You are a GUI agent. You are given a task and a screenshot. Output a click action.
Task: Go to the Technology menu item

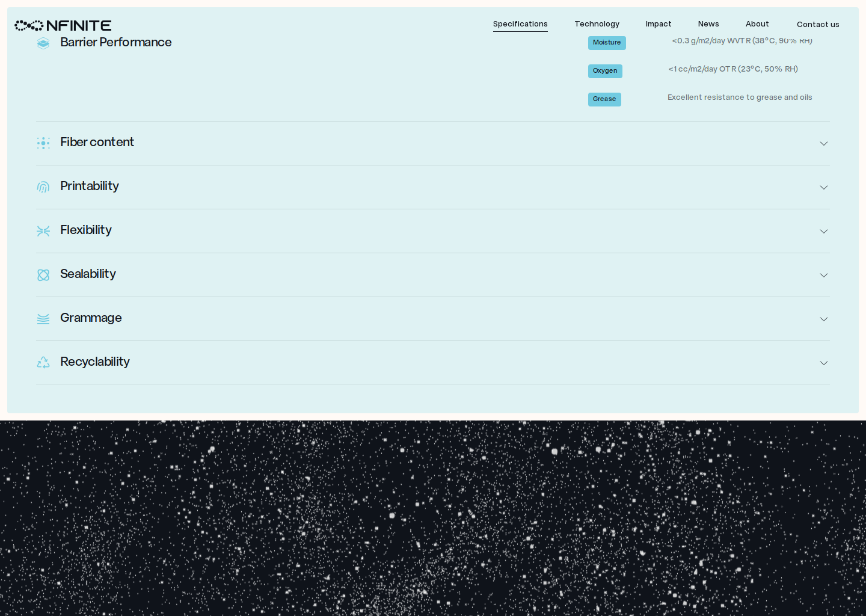(x=597, y=24)
